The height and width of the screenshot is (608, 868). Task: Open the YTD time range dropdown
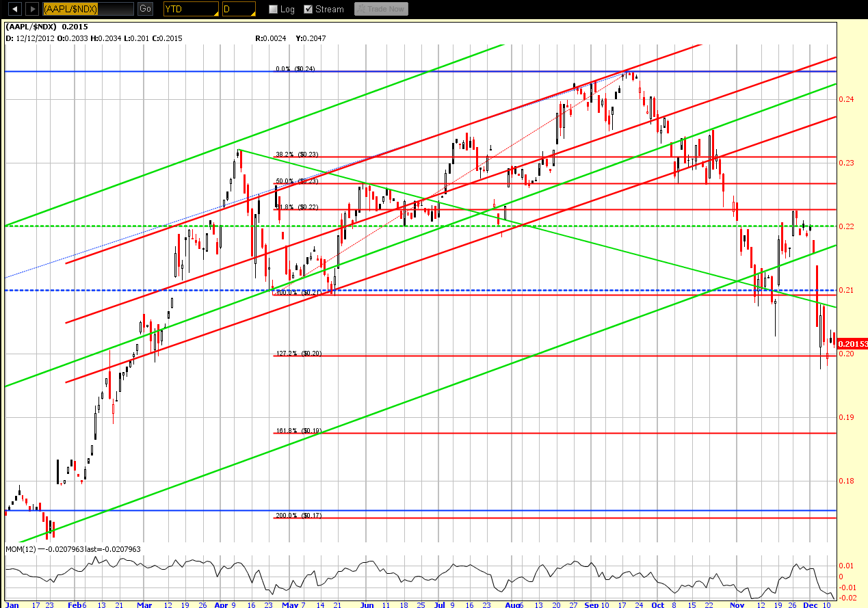point(191,9)
